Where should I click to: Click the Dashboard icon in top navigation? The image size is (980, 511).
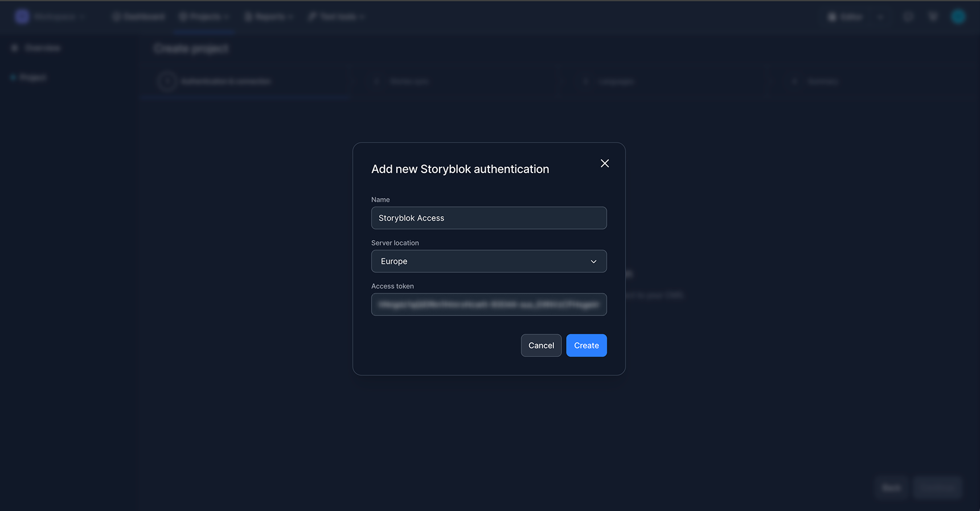click(x=117, y=17)
